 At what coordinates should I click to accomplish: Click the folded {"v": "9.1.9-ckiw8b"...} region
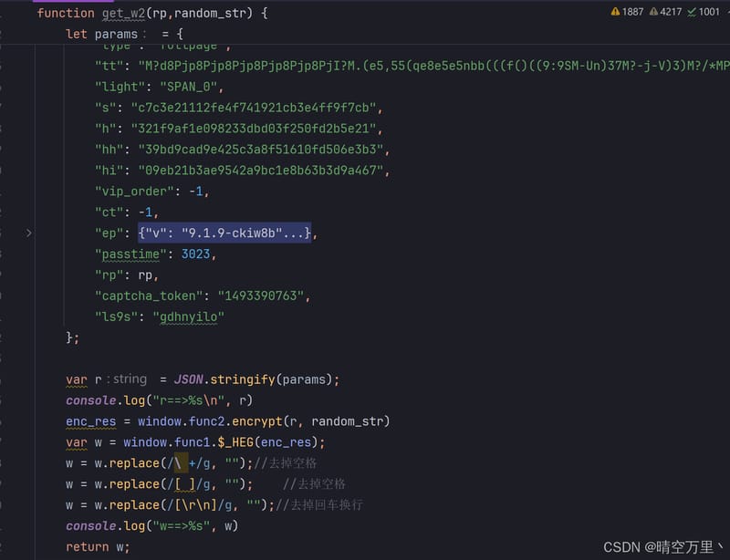click(224, 233)
